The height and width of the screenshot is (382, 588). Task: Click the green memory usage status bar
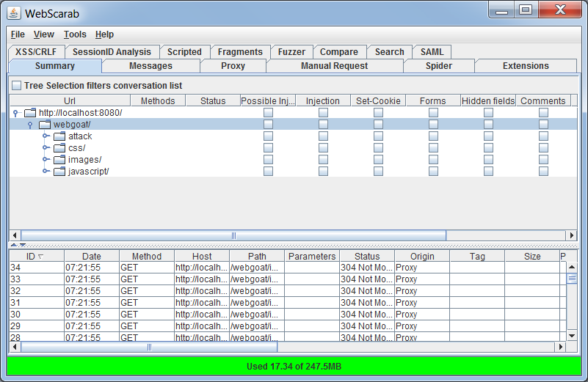[x=294, y=367]
